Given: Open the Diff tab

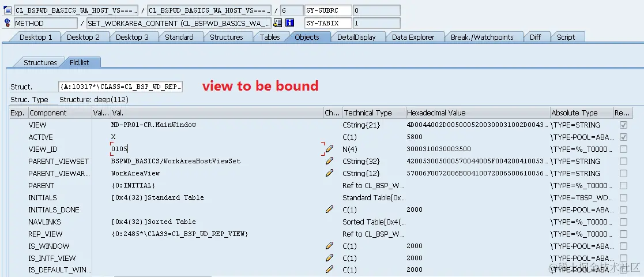Looking at the screenshot, I should tap(535, 37).
